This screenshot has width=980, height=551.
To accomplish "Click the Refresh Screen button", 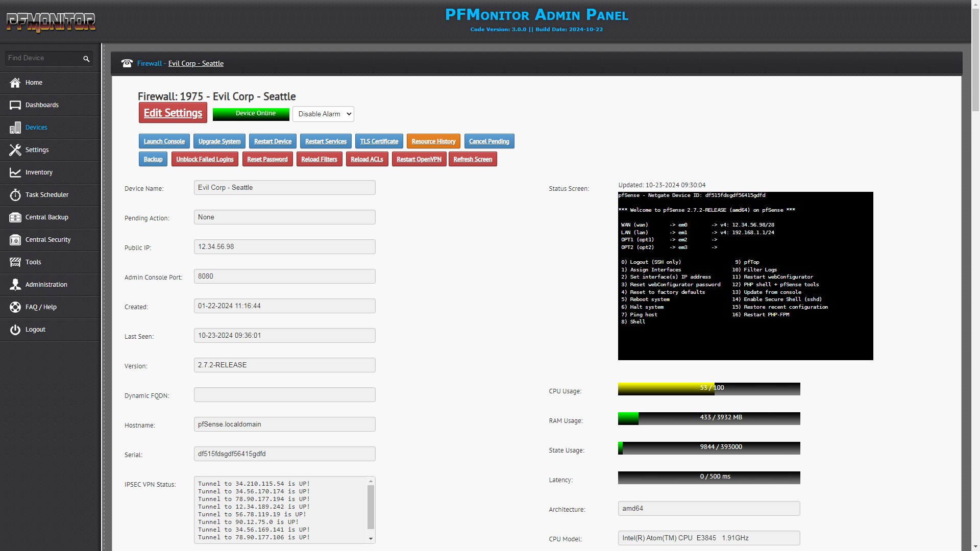I will (473, 159).
